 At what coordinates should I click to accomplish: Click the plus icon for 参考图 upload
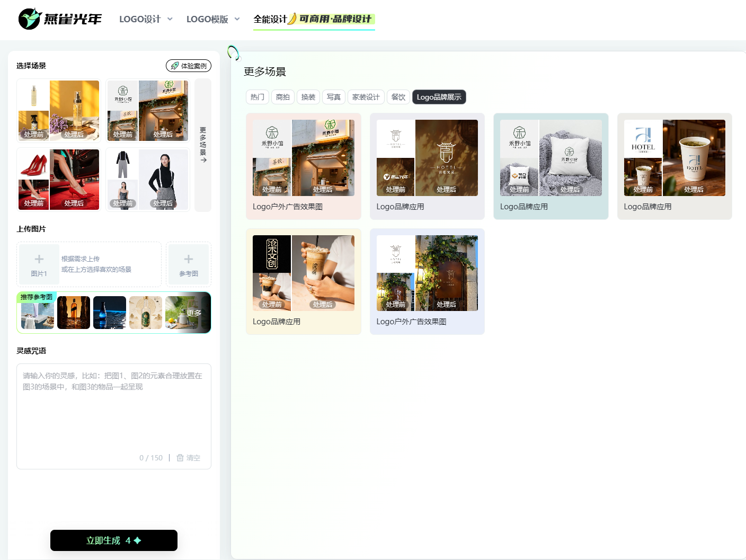188,259
